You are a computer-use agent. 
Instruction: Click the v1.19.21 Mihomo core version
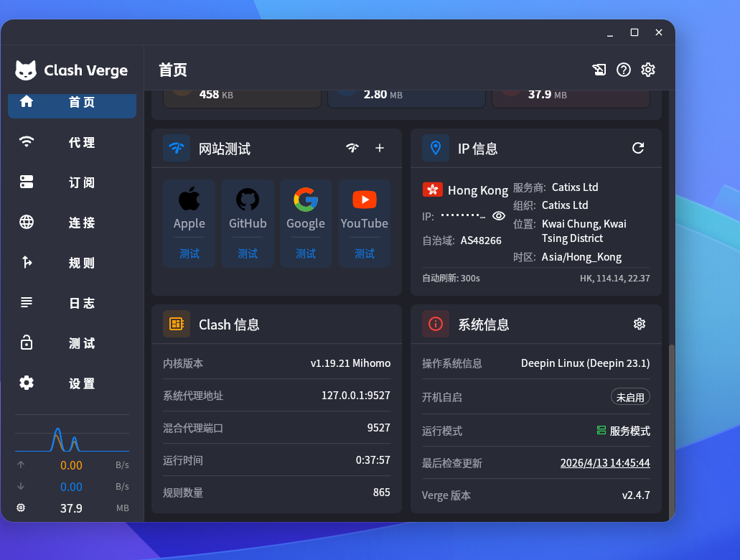350,363
